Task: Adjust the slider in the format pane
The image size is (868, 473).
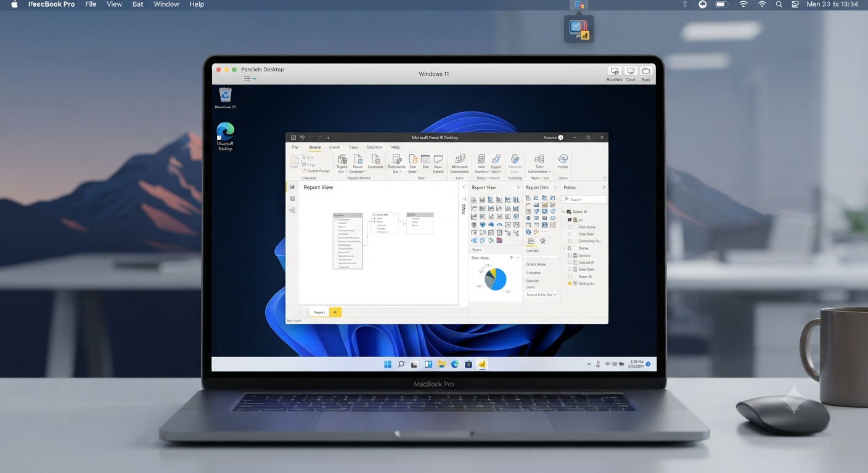Action: (x=541, y=257)
